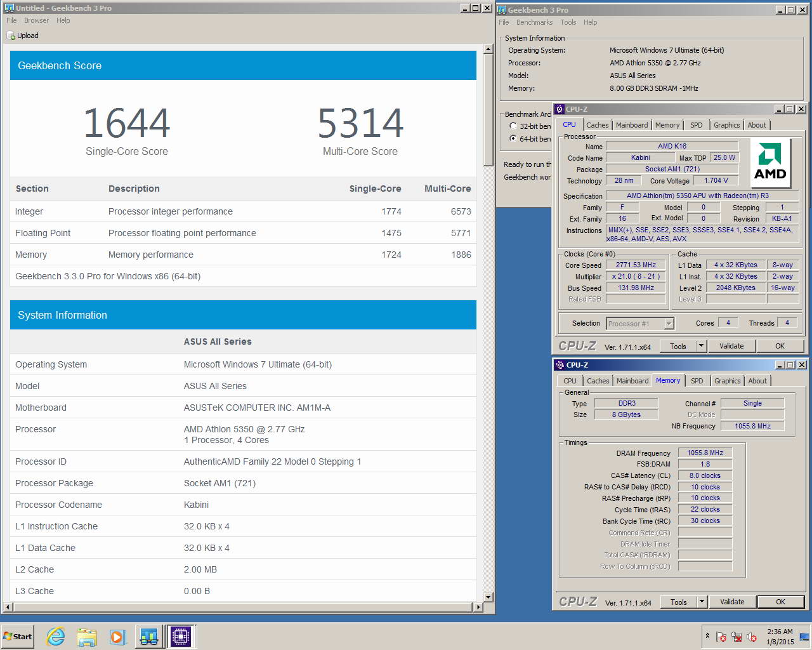Click the Show desktop button
812x650 pixels.
[x=804, y=637]
